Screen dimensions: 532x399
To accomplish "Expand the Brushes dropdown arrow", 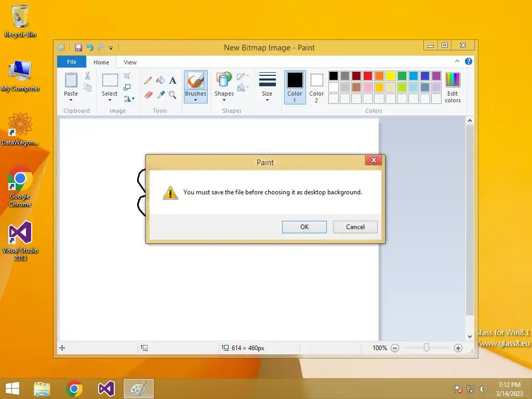I will 196,100.
